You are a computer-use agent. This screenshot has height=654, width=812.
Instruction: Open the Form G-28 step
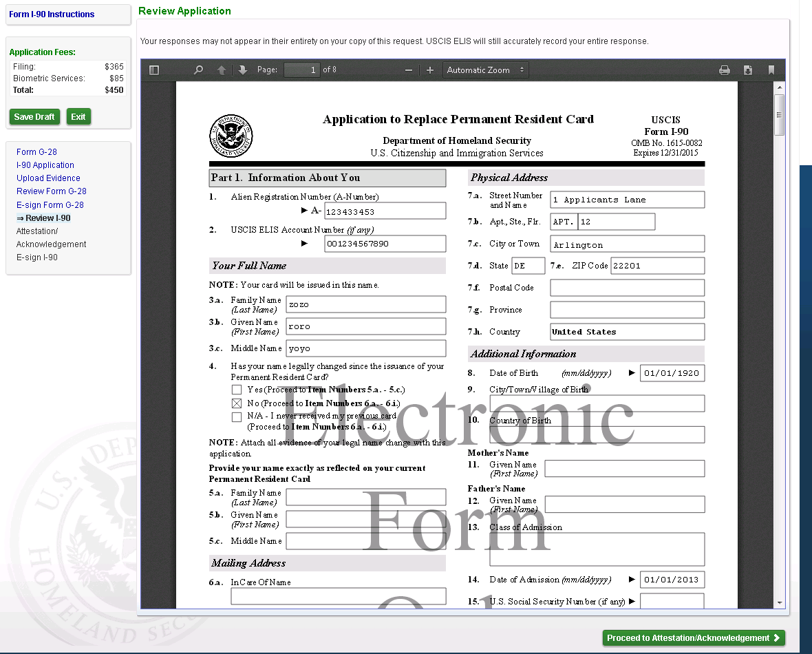click(36, 152)
